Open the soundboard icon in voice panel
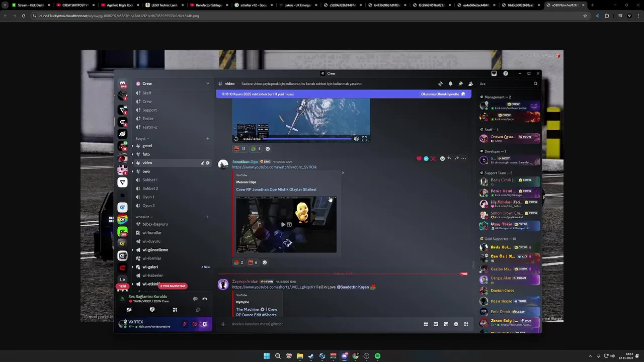The height and width of the screenshot is (362, 644). point(198,310)
